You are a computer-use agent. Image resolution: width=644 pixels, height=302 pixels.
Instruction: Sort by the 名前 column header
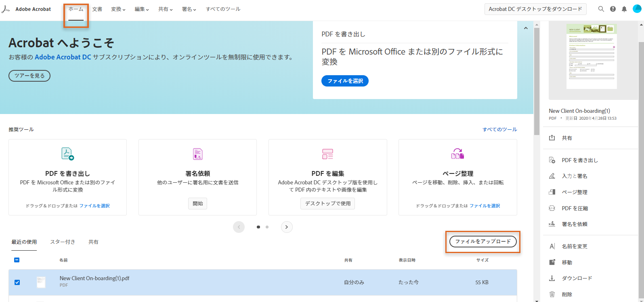(x=63, y=260)
